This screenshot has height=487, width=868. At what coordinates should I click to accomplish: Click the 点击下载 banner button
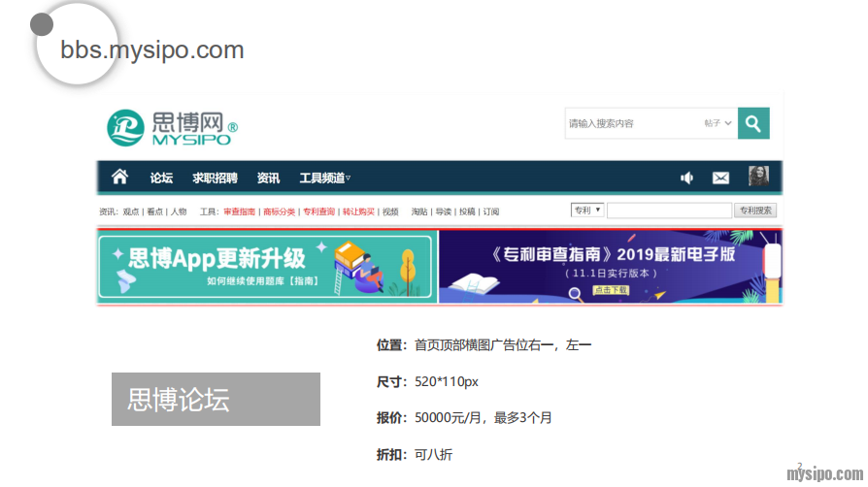[x=611, y=289]
